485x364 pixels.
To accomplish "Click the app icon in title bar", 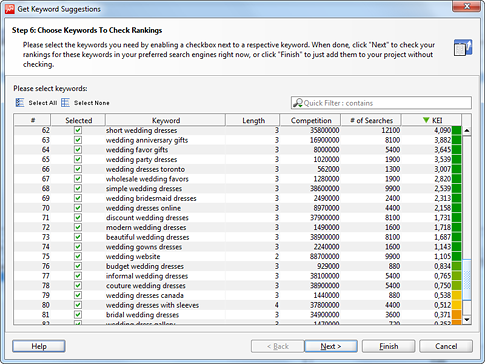I will point(10,9).
